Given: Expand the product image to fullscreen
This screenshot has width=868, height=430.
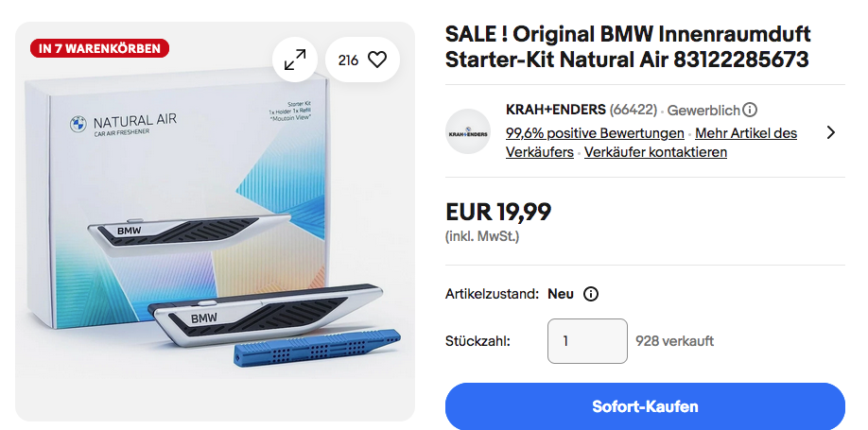Looking at the screenshot, I should pos(295,60).
